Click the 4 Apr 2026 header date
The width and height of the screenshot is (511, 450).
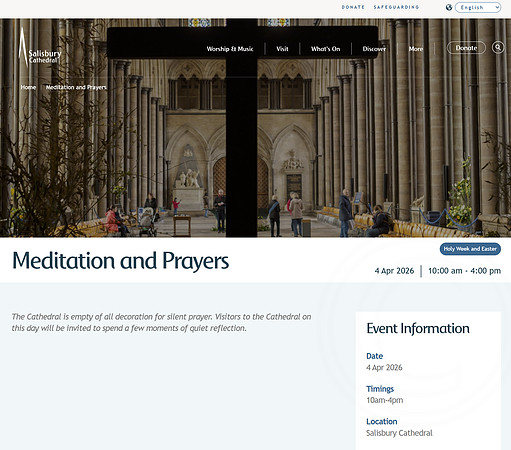(x=394, y=271)
